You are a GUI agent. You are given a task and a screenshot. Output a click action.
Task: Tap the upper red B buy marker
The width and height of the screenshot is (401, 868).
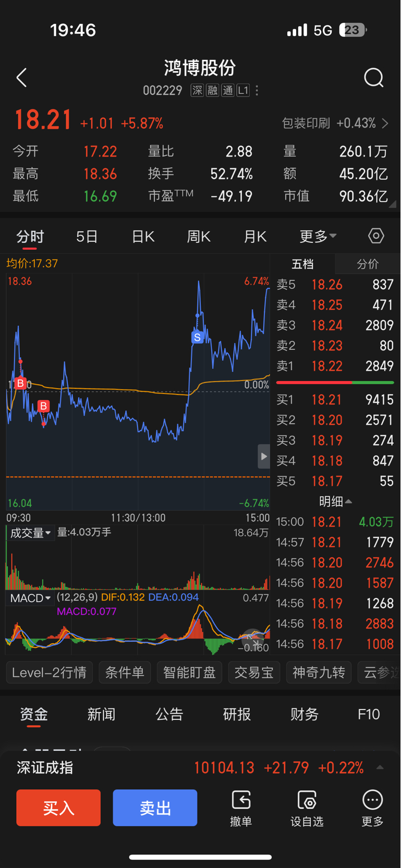tap(20, 383)
